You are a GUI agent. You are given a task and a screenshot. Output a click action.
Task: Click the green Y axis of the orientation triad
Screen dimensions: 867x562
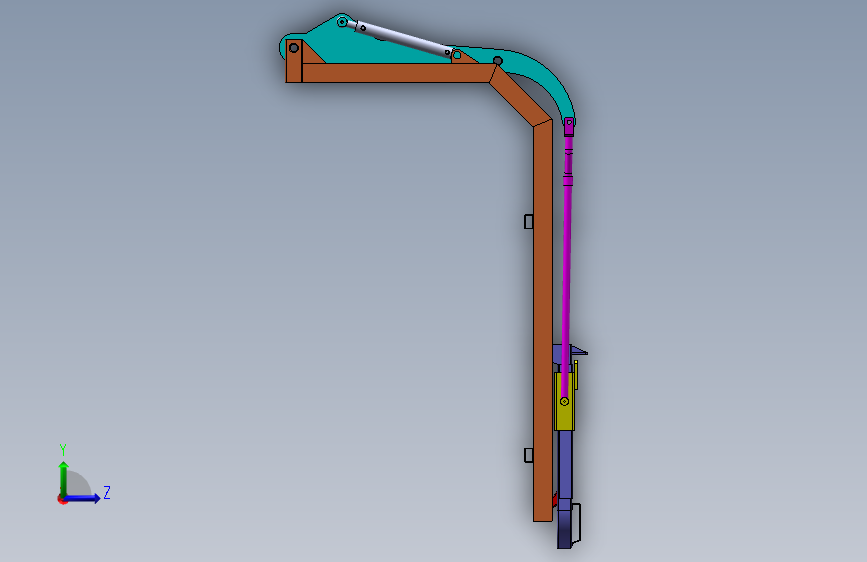point(64,478)
